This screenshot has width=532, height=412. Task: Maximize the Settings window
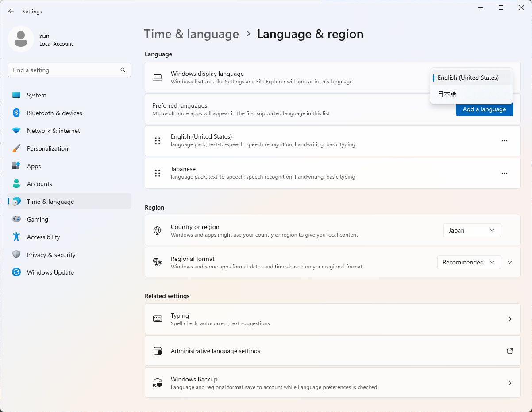(501, 8)
